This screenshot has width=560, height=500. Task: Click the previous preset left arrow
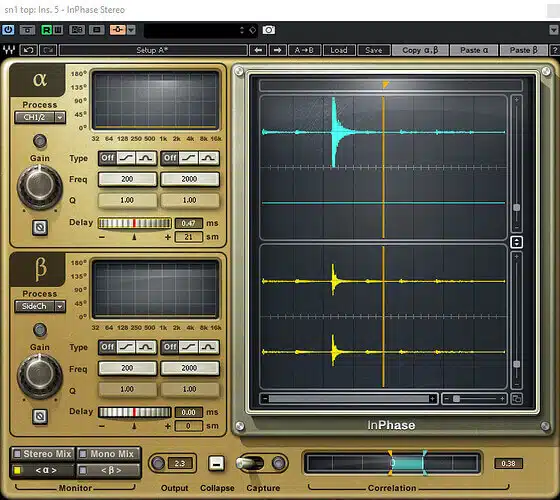pyautogui.click(x=258, y=50)
